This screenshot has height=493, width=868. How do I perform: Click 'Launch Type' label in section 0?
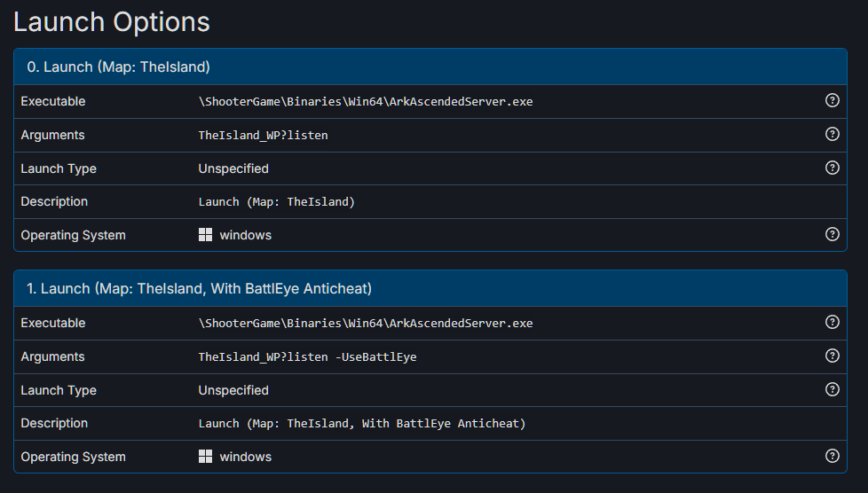point(59,168)
